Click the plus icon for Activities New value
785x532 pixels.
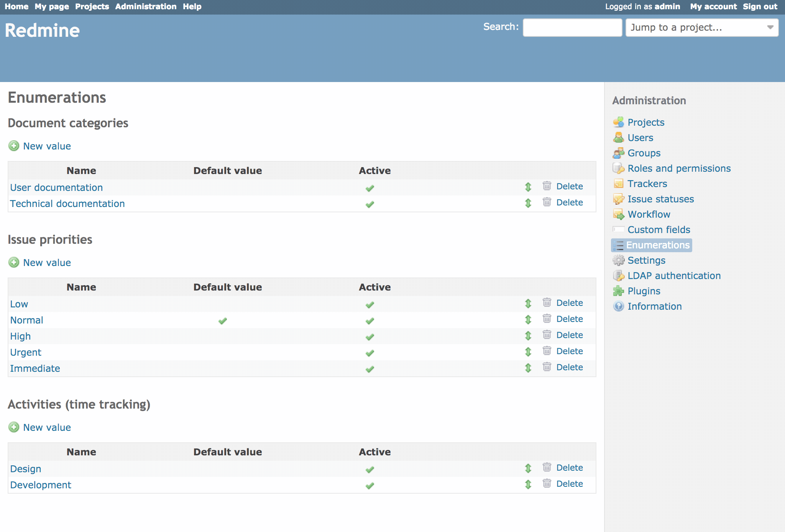click(x=14, y=427)
